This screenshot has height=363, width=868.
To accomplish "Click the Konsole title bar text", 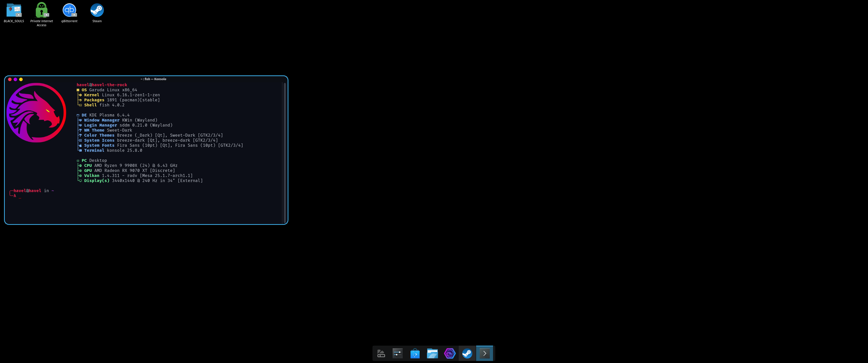I will (x=153, y=79).
